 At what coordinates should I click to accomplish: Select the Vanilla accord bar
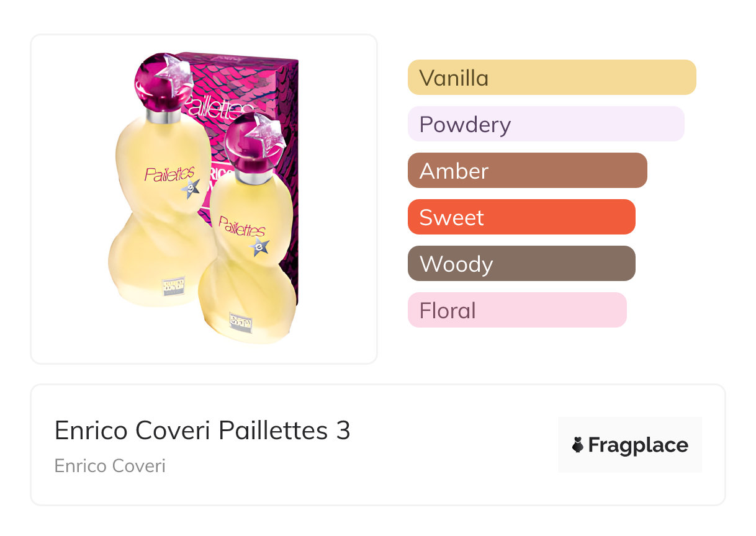point(552,78)
